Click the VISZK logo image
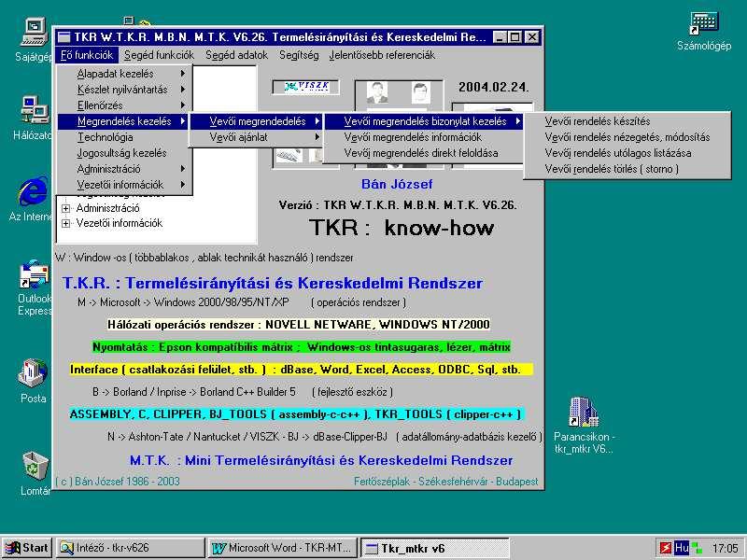The image size is (747, 560). coord(306,87)
